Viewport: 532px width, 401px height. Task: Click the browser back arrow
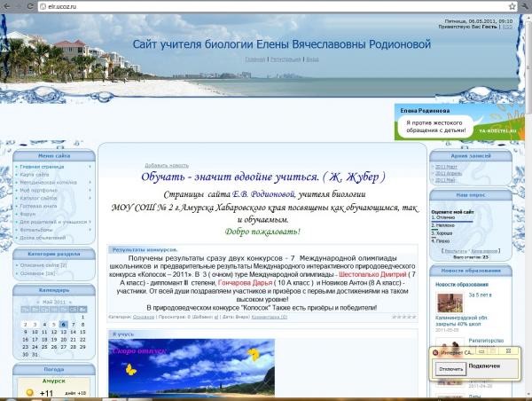pyautogui.click(x=6, y=6)
